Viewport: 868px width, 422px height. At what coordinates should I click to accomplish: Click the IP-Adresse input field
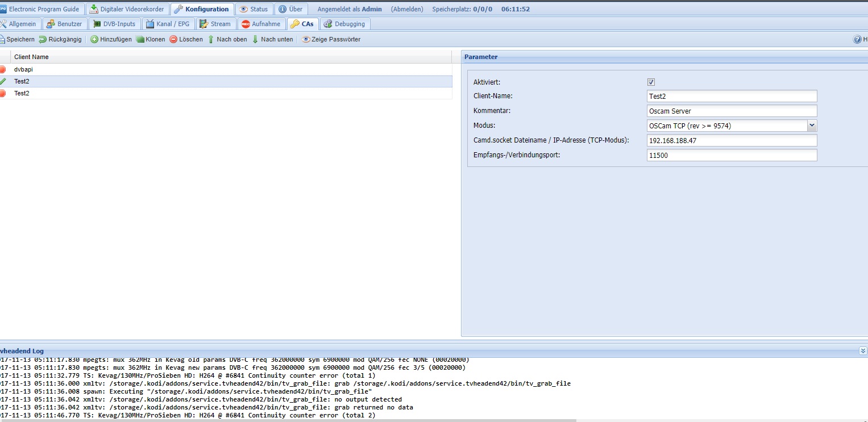click(732, 140)
